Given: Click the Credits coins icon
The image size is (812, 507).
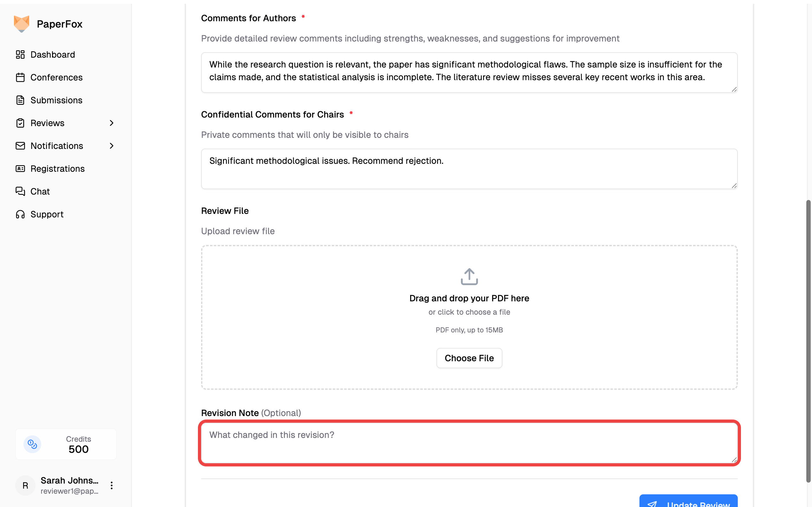Looking at the screenshot, I should pyautogui.click(x=33, y=444).
